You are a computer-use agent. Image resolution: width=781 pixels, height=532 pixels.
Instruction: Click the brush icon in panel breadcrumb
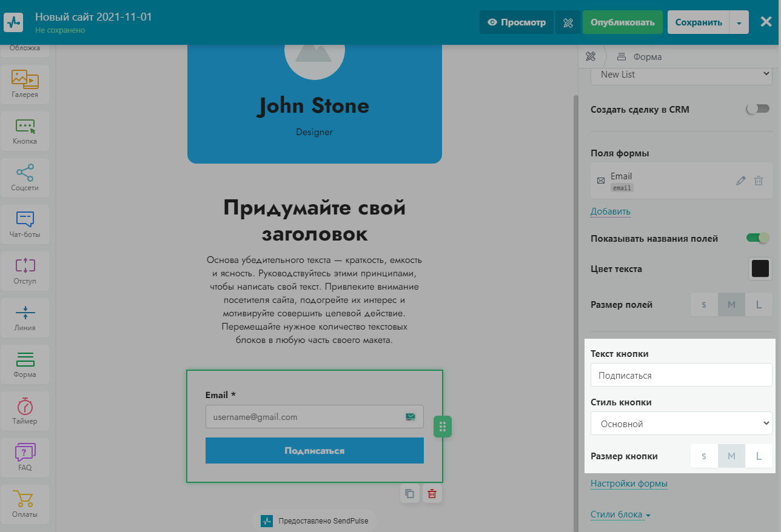point(591,56)
